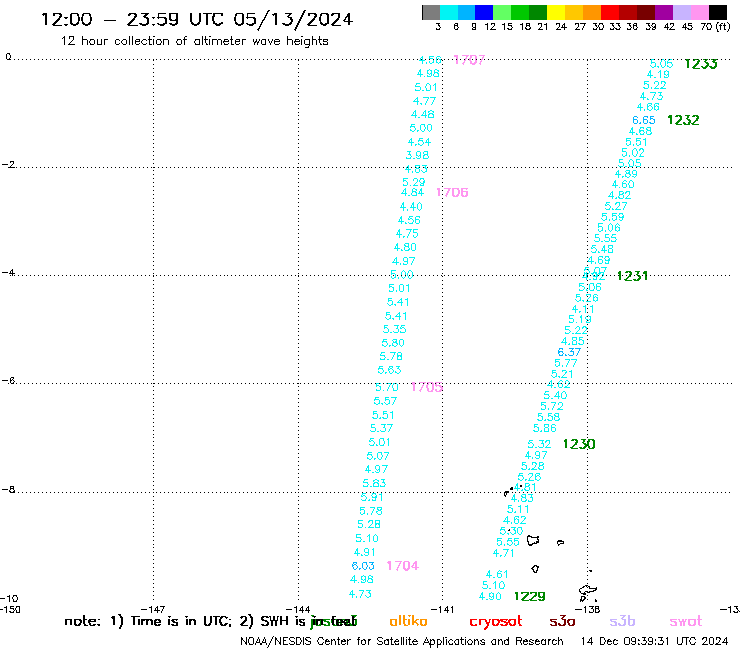Click the wave height value 5.59

coord(613,217)
